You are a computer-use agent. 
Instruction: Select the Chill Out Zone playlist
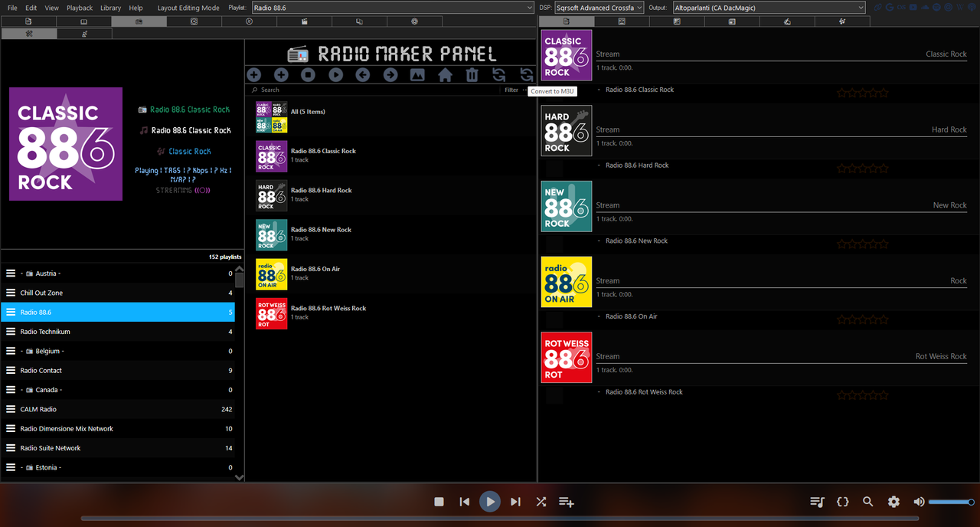pos(118,293)
